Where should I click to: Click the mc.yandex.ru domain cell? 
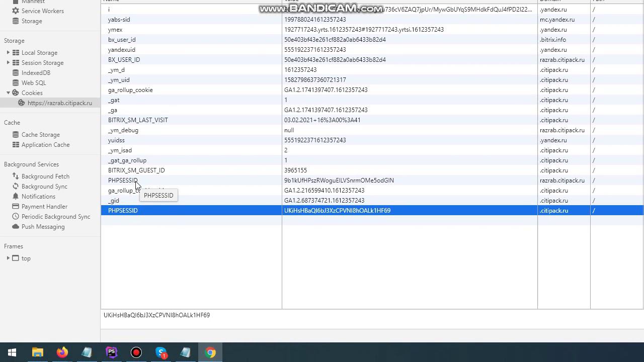pyautogui.click(x=557, y=19)
